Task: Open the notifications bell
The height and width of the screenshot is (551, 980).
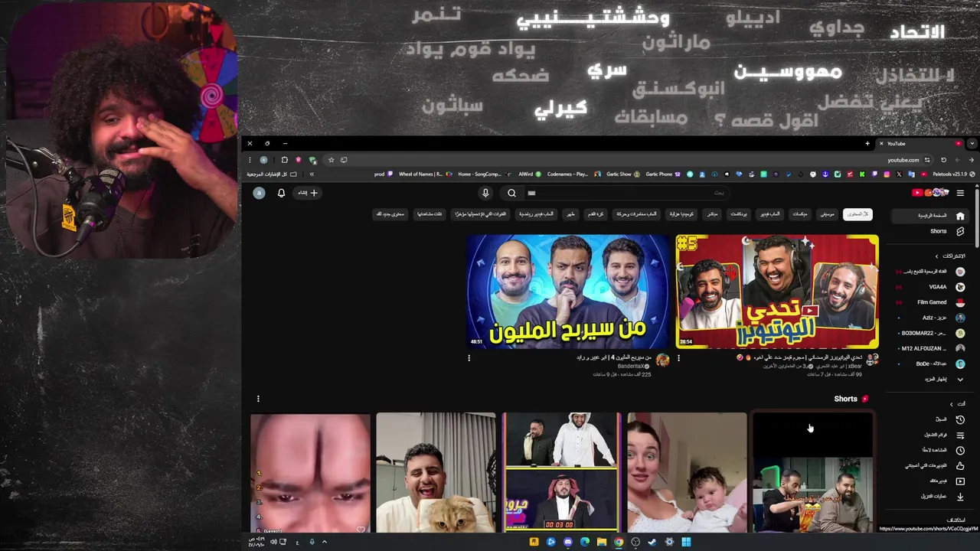Action: [x=281, y=193]
